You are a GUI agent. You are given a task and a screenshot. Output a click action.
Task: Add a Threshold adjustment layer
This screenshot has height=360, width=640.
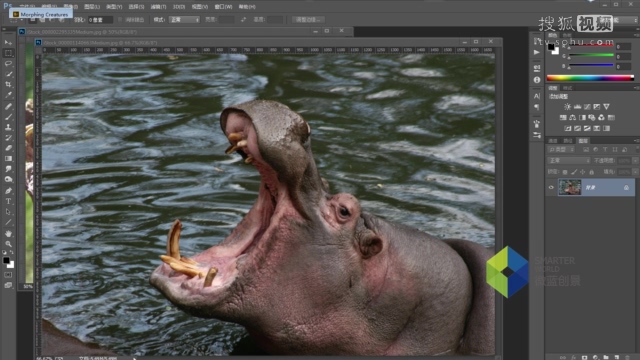[x=587, y=128]
